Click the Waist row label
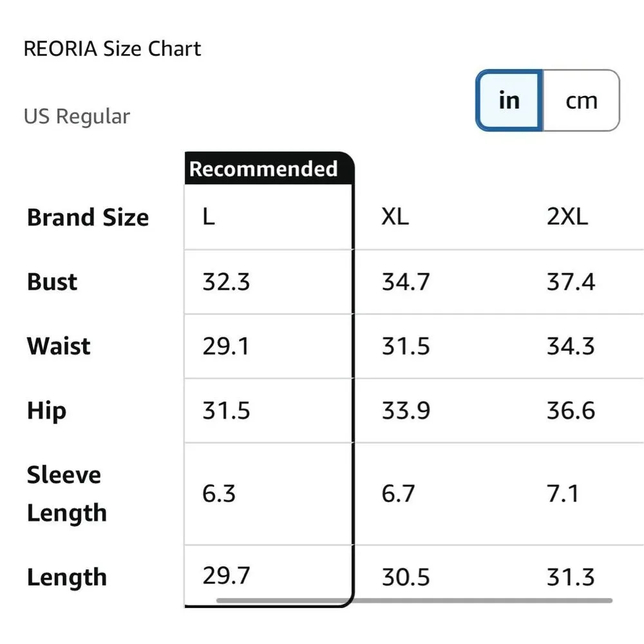This screenshot has width=644, height=644. coord(59,346)
